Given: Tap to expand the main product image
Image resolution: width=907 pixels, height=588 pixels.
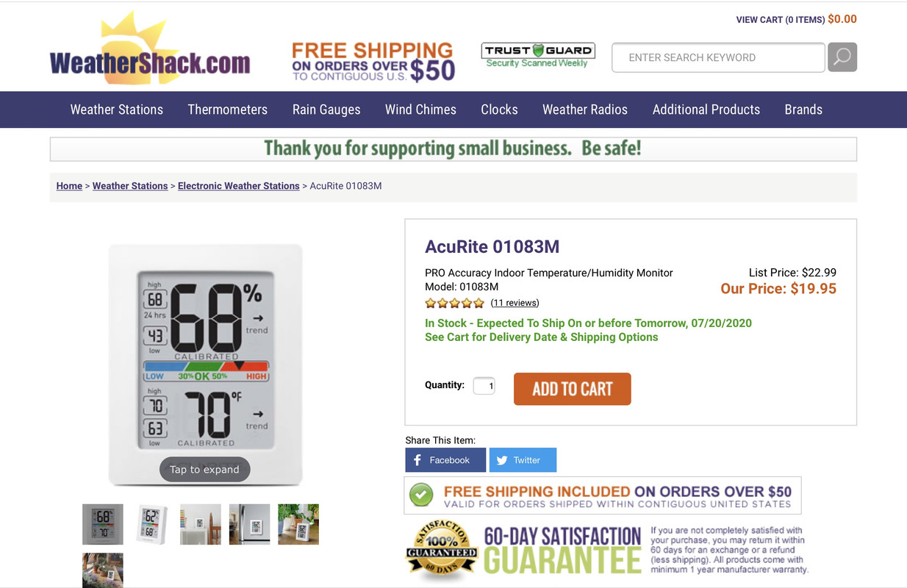Looking at the screenshot, I should point(205,470).
